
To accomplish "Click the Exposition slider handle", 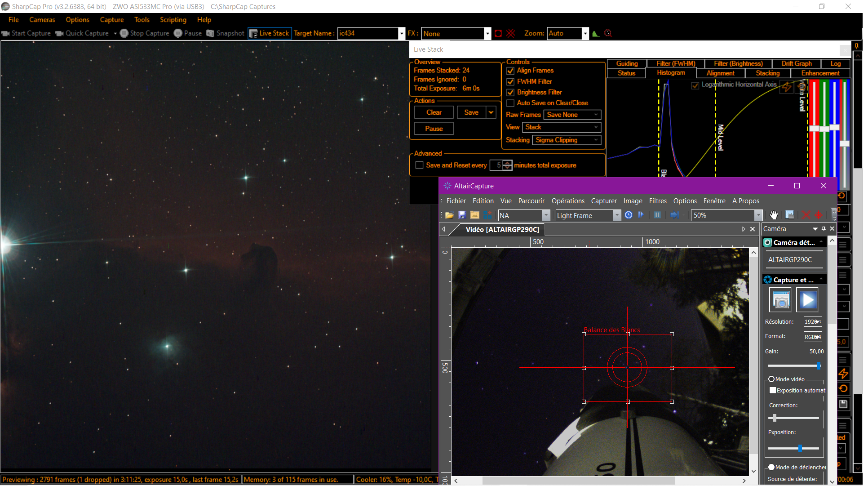I will (x=800, y=449).
